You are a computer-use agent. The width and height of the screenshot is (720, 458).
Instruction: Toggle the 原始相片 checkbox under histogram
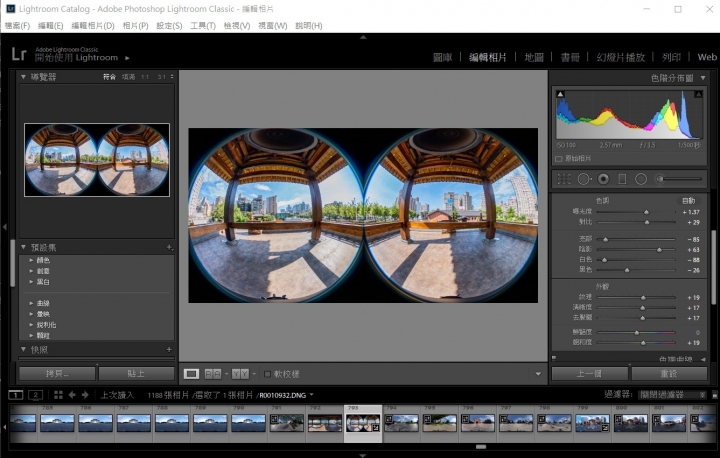pyautogui.click(x=559, y=158)
